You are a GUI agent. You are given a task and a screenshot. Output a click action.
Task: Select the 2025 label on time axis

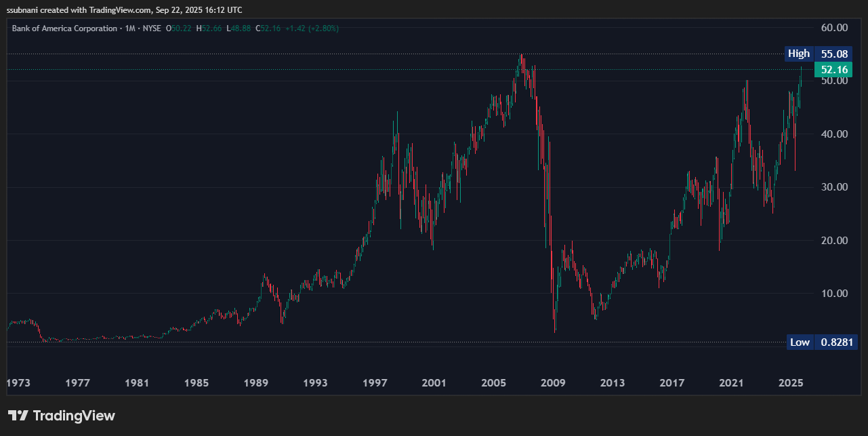tap(789, 382)
